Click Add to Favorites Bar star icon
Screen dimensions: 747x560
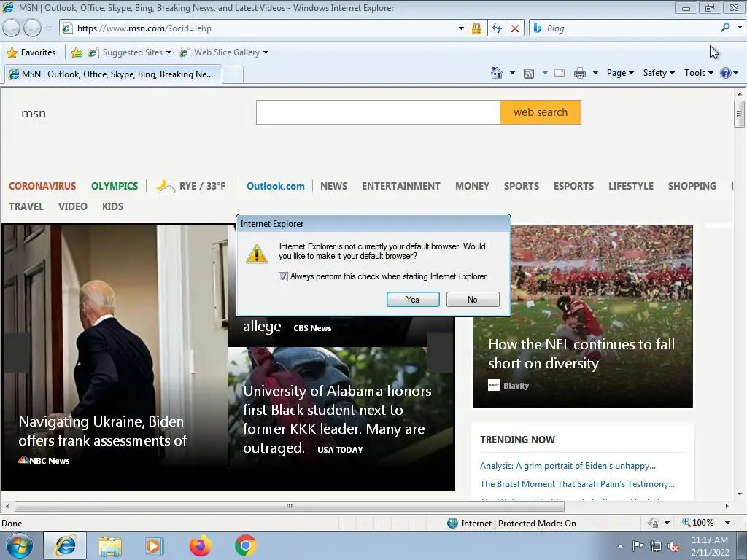pos(76,52)
